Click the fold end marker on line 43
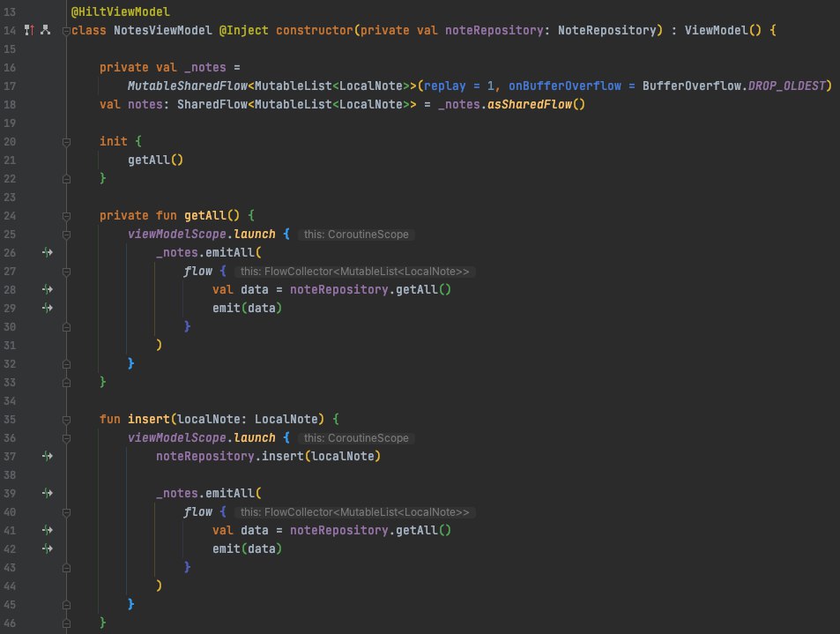 click(66, 568)
